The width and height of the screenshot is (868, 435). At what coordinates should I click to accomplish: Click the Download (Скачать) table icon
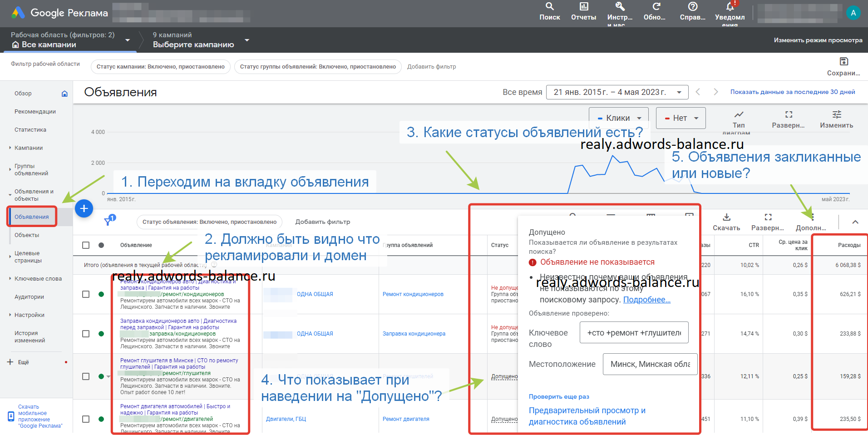[x=726, y=217]
